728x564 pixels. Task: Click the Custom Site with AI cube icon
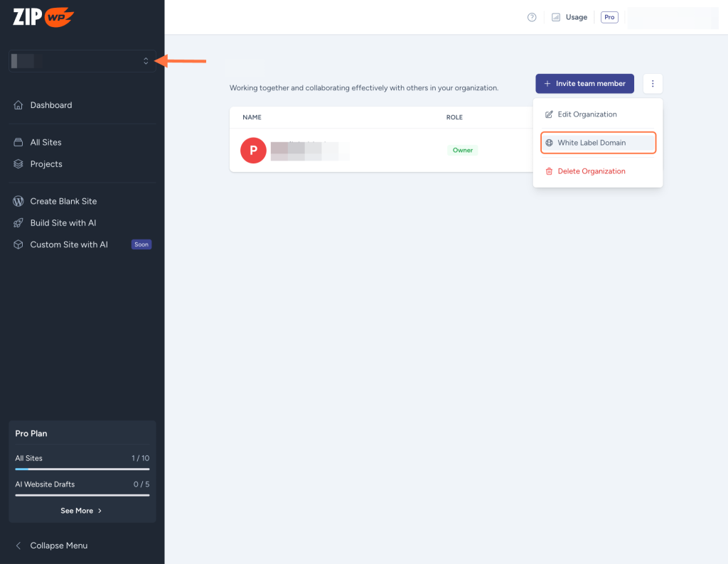pyautogui.click(x=18, y=245)
